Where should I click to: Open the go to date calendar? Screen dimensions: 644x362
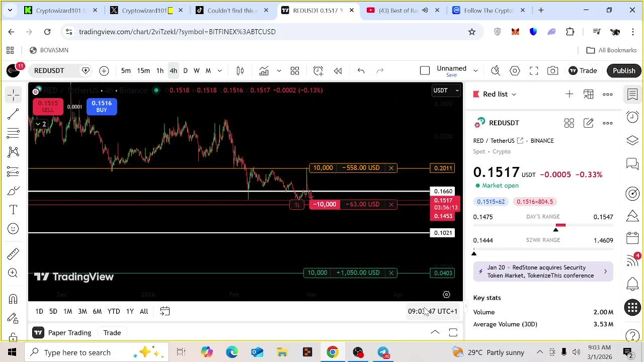[x=165, y=312]
